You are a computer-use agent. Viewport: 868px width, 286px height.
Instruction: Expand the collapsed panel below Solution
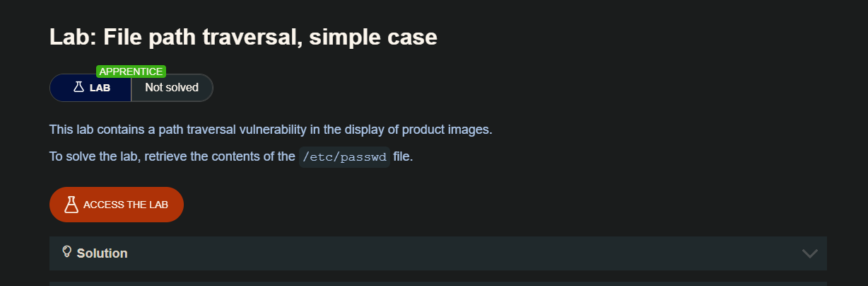click(x=438, y=283)
